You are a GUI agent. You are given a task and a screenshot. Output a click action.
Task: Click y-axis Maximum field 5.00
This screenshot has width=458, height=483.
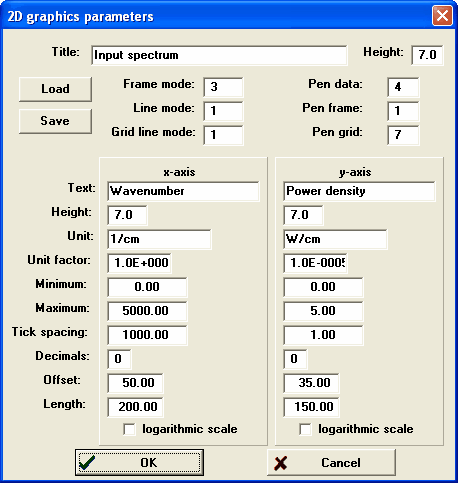[323, 311]
